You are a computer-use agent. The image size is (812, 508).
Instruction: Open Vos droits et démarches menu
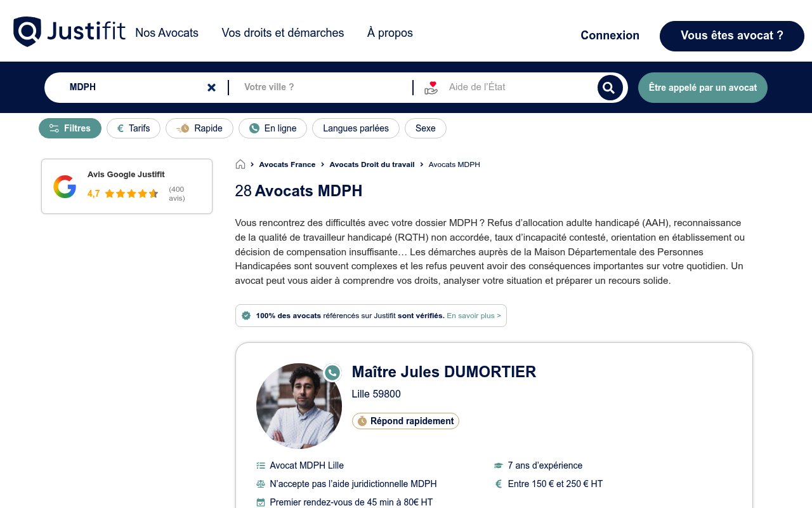click(283, 33)
